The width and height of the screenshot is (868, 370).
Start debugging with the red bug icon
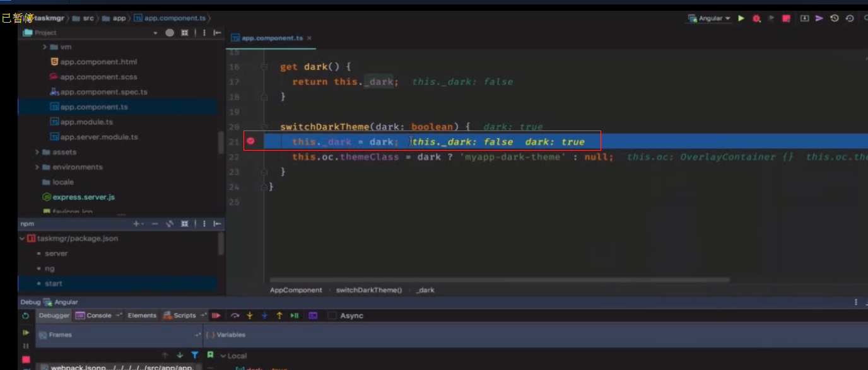tap(756, 18)
